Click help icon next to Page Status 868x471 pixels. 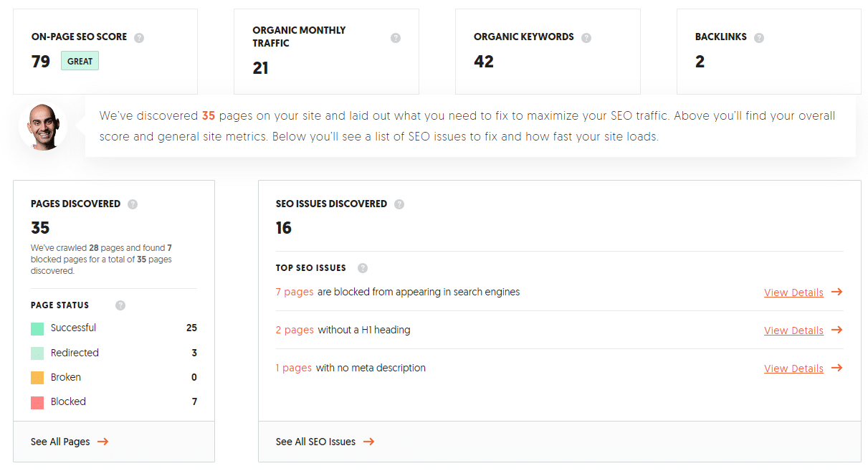tap(120, 305)
